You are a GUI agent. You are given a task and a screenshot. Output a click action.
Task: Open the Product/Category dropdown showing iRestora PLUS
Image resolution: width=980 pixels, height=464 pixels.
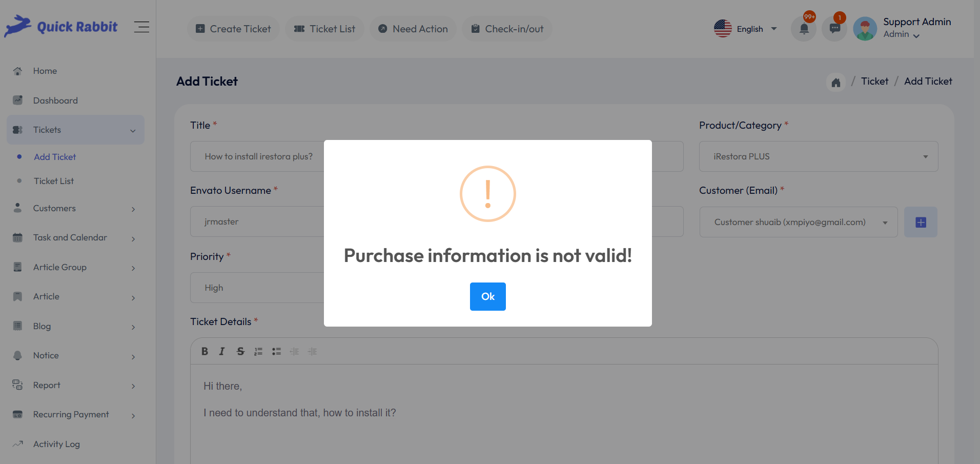[x=818, y=156]
